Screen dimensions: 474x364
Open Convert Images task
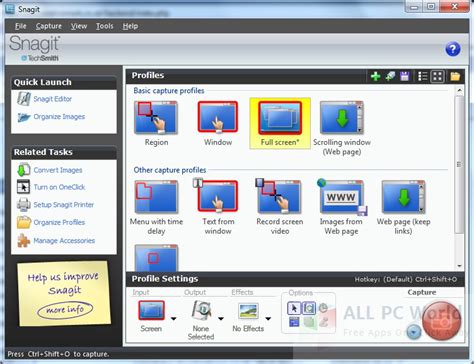[58, 170]
